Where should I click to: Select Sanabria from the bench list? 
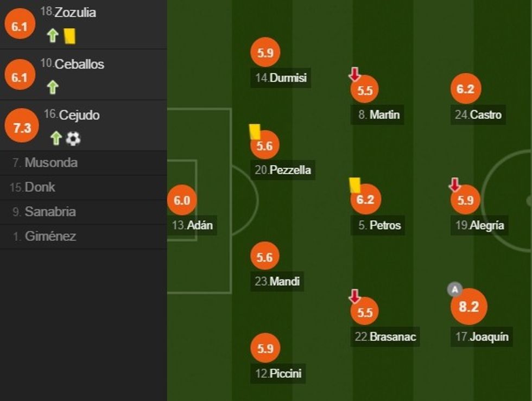50,212
